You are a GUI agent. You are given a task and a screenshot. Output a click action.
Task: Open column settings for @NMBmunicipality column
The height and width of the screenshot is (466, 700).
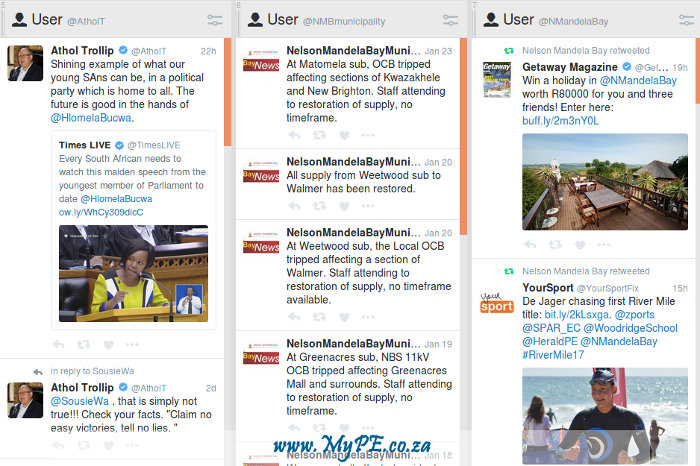pyautogui.click(x=450, y=20)
